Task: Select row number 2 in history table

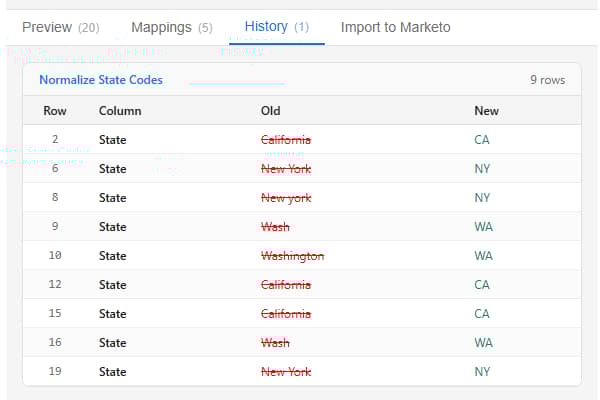Action: click(x=55, y=140)
